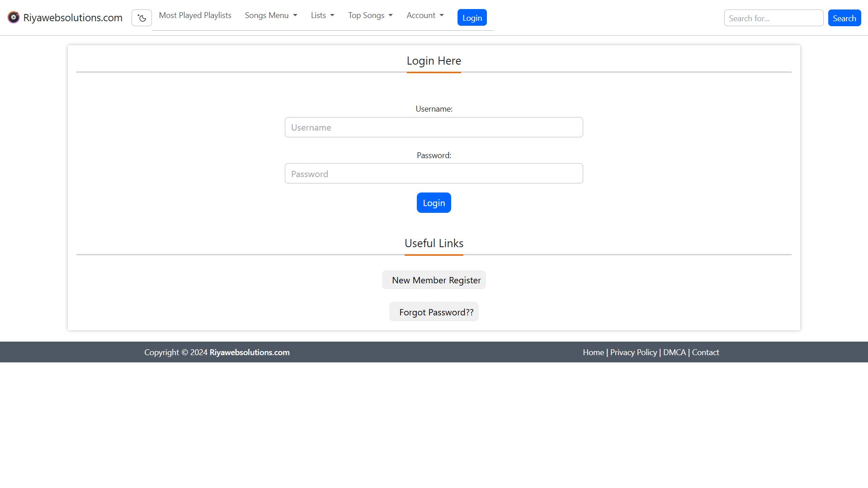The image size is (868, 488).
Task: Open the New Member Register link
Action: [x=436, y=280]
